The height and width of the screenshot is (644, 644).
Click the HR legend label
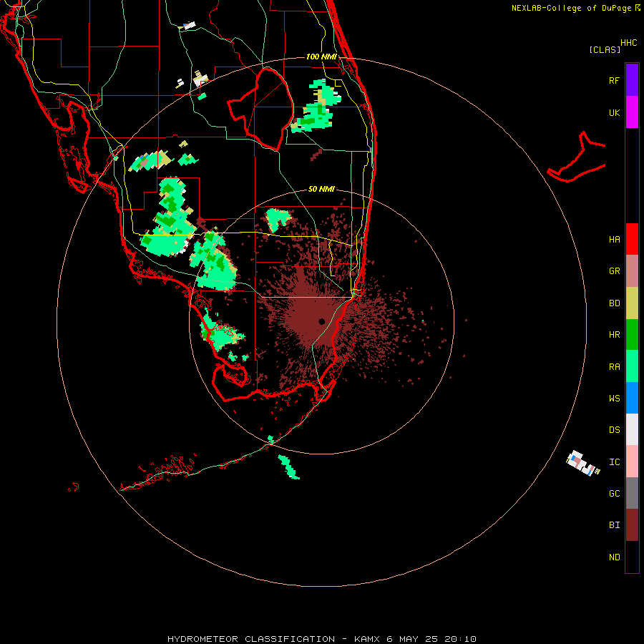coord(614,335)
